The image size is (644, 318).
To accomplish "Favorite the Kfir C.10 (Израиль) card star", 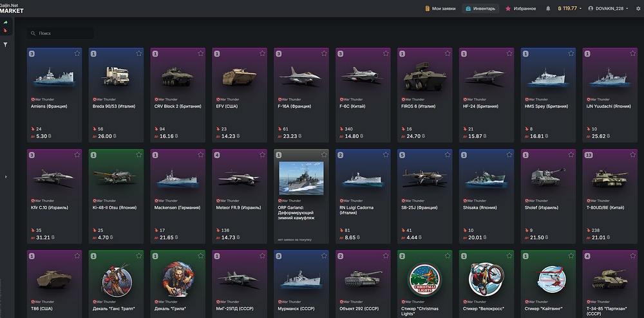I will coord(77,154).
